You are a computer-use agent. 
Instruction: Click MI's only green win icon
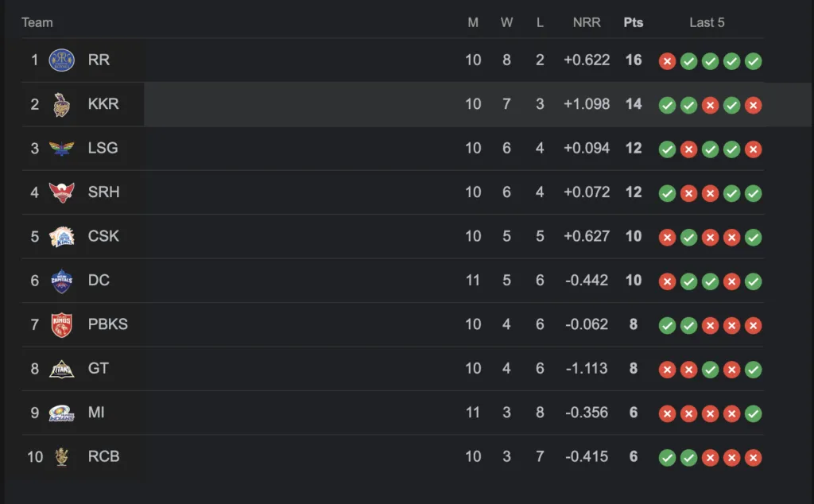[754, 413]
